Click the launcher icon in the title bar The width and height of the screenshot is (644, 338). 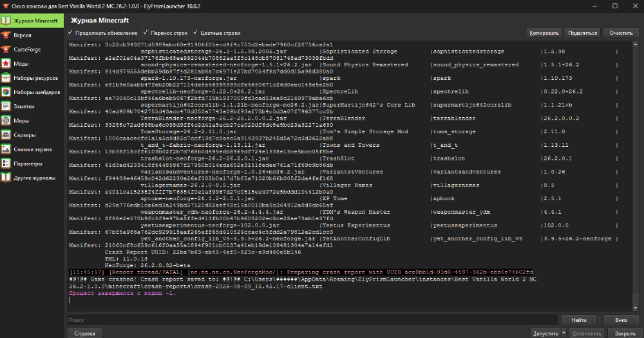click(x=6, y=6)
